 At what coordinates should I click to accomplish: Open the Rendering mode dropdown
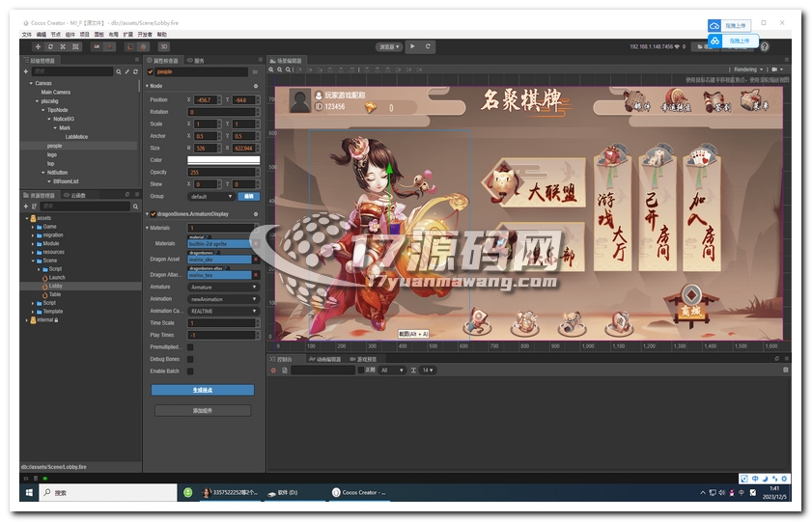pos(749,69)
